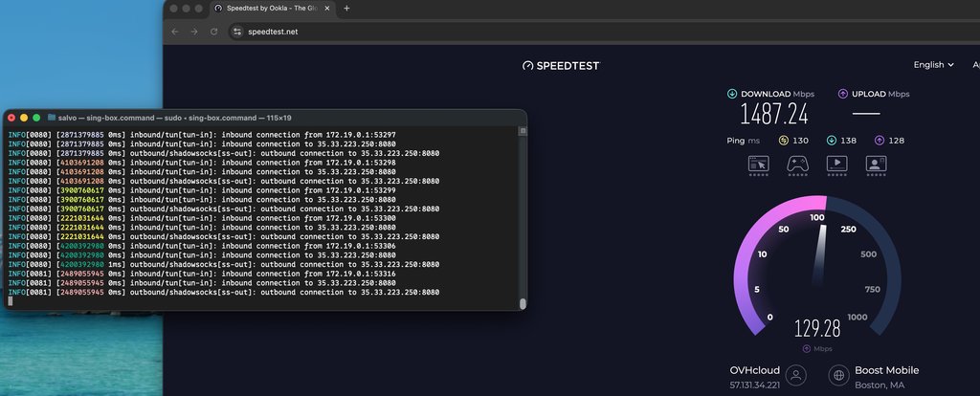Click the terminal window title text
This screenshot has width=980, height=396.
tap(175, 118)
